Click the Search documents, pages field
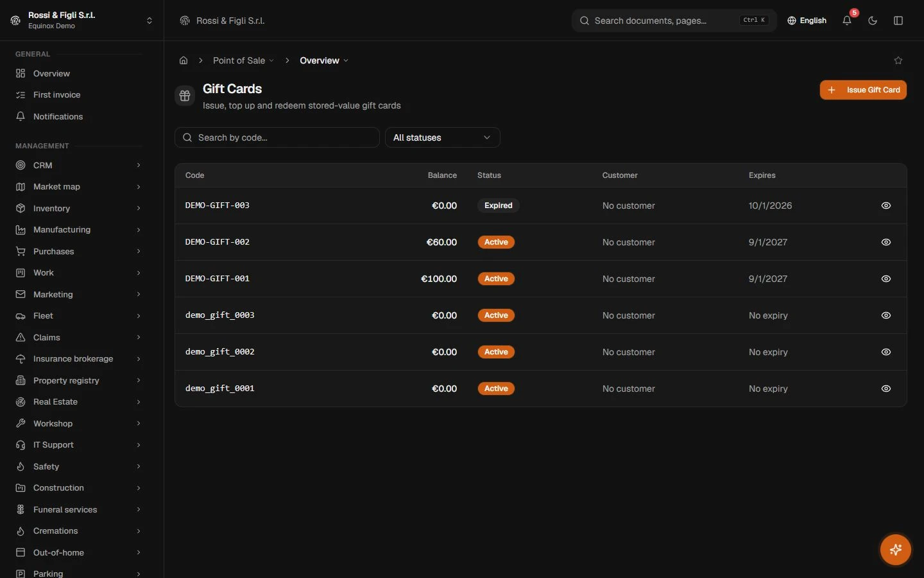This screenshot has width=924, height=578. (674, 21)
